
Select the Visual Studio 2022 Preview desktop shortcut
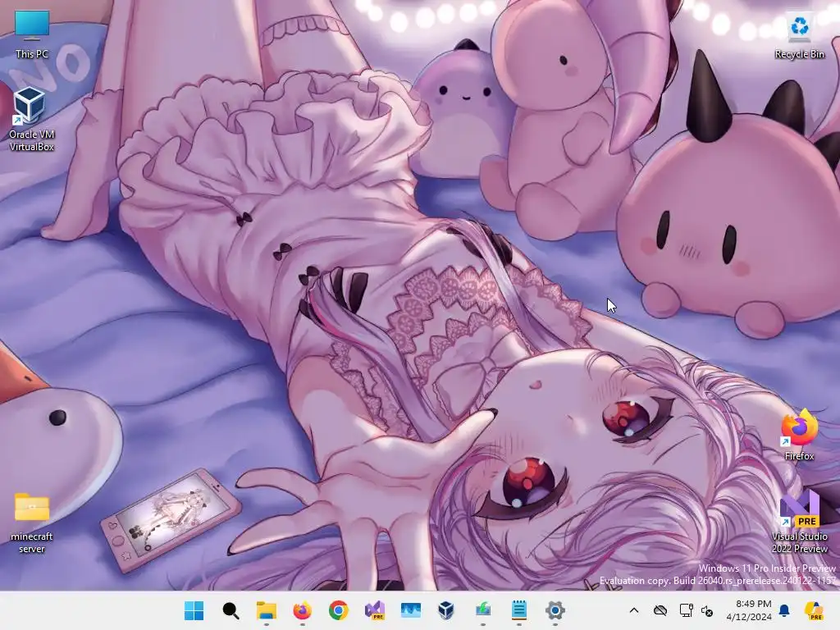(799, 523)
